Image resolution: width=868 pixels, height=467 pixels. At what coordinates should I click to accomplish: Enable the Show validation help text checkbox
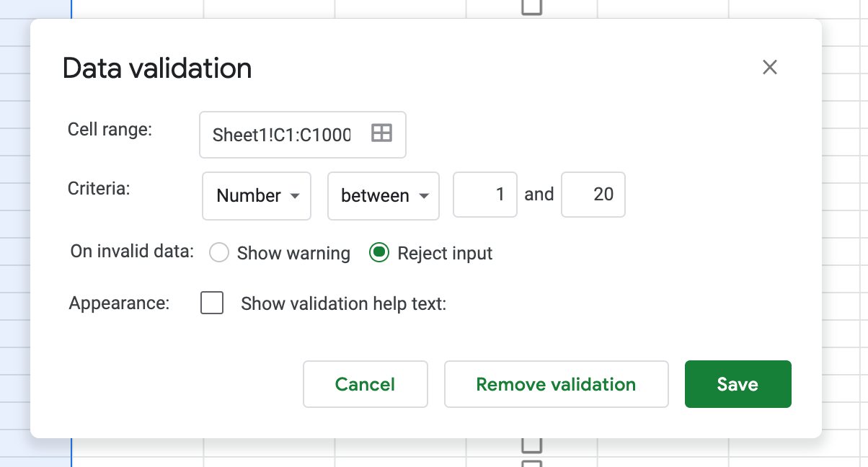[212, 303]
